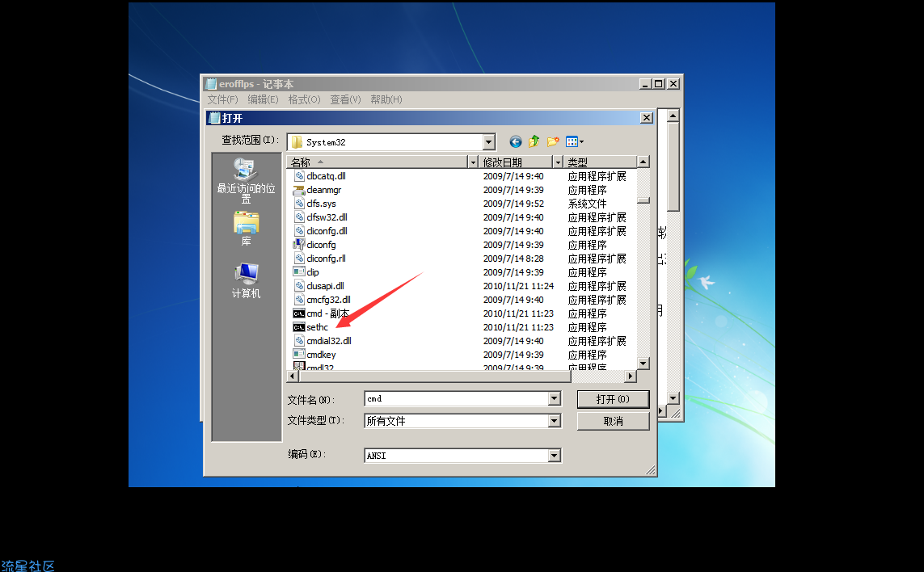Select the cleanmgr application file
Screen dimensions: 924x572
(x=323, y=190)
